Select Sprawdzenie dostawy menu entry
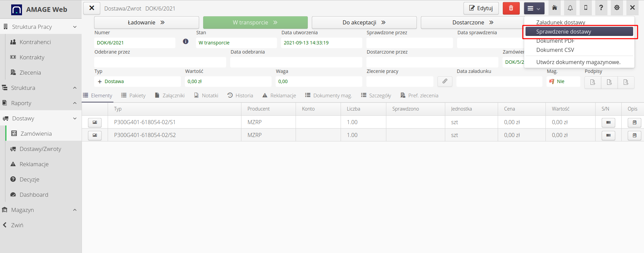This screenshot has height=253, width=644. point(579,32)
